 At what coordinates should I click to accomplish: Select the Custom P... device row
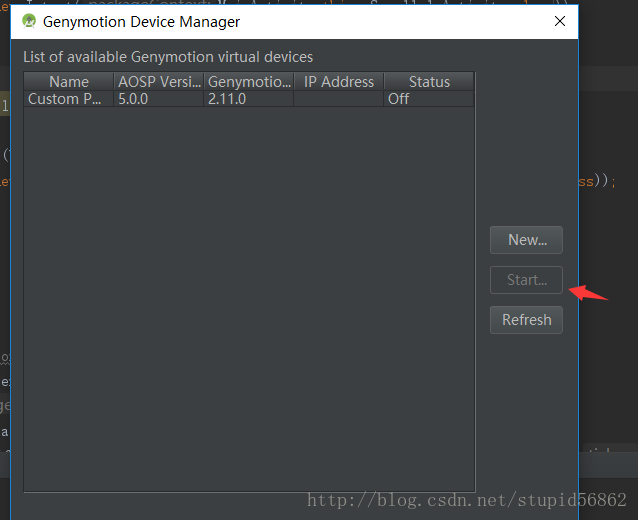click(249, 99)
